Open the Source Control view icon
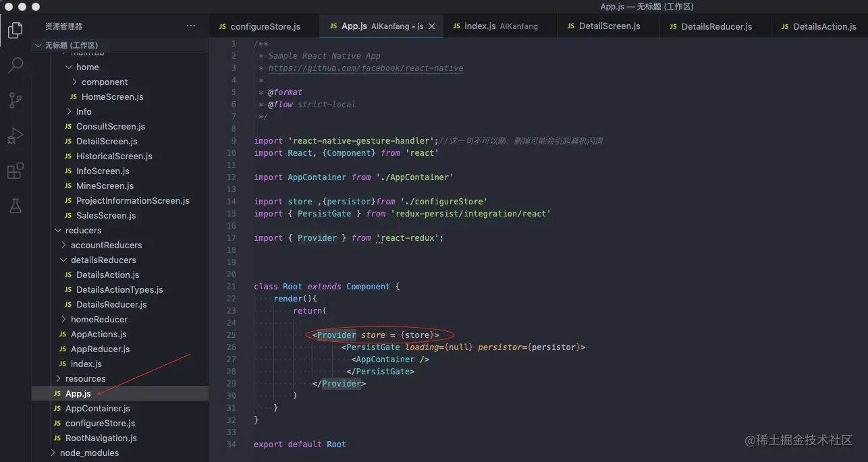Image resolution: width=868 pixels, height=462 pixels. [x=15, y=100]
